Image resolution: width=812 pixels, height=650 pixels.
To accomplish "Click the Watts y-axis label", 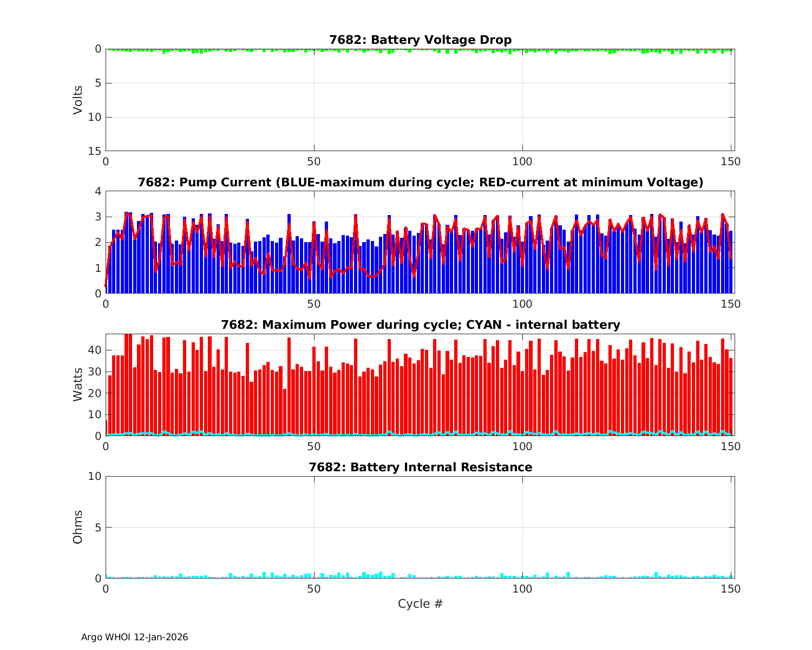I will pyautogui.click(x=78, y=385).
